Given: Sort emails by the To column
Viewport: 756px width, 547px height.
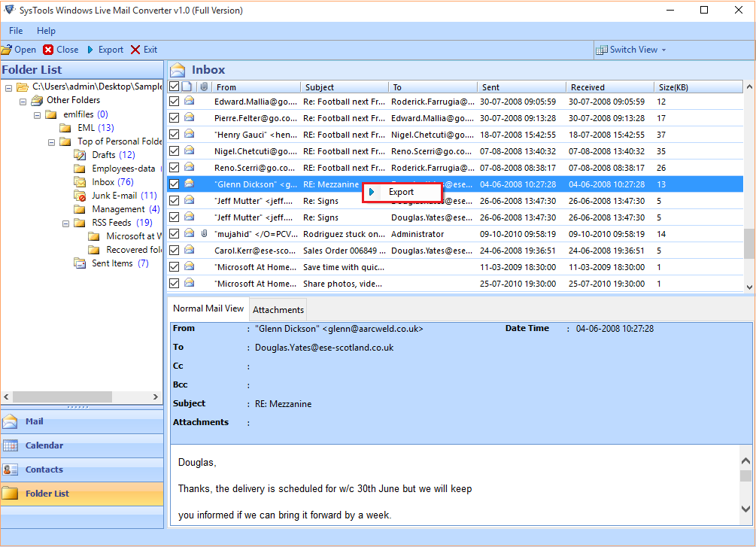Looking at the screenshot, I should [433, 87].
